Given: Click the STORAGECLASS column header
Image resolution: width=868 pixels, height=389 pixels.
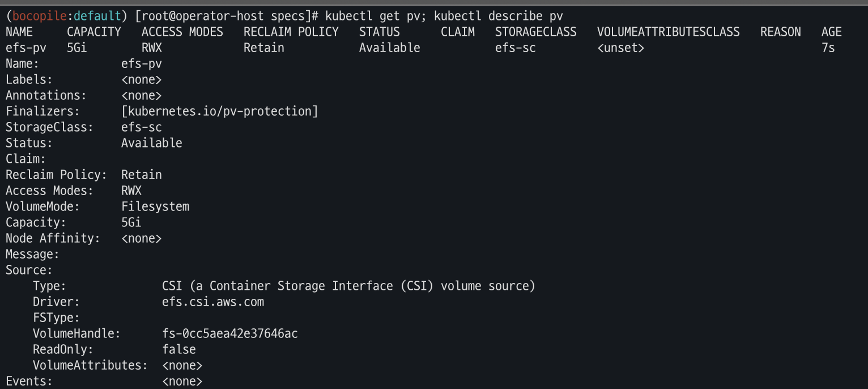Looking at the screenshot, I should pos(535,32).
